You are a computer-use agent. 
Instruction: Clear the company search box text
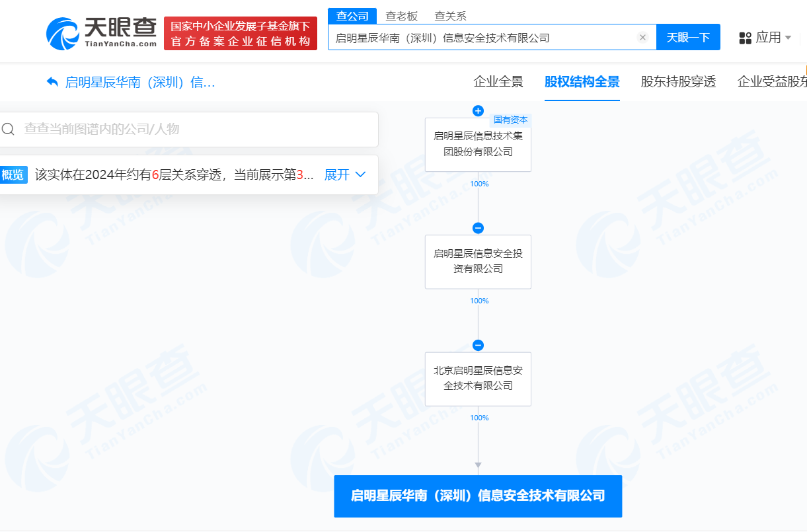point(642,38)
